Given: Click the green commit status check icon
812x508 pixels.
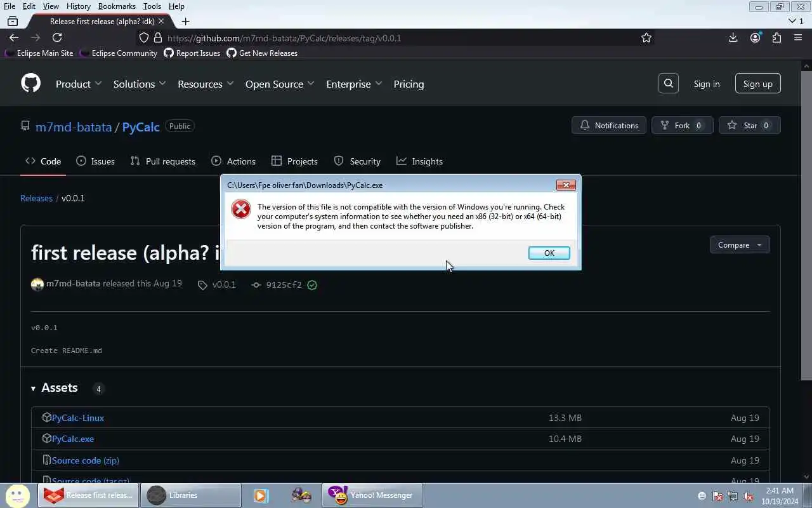Looking at the screenshot, I should coord(312,284).
